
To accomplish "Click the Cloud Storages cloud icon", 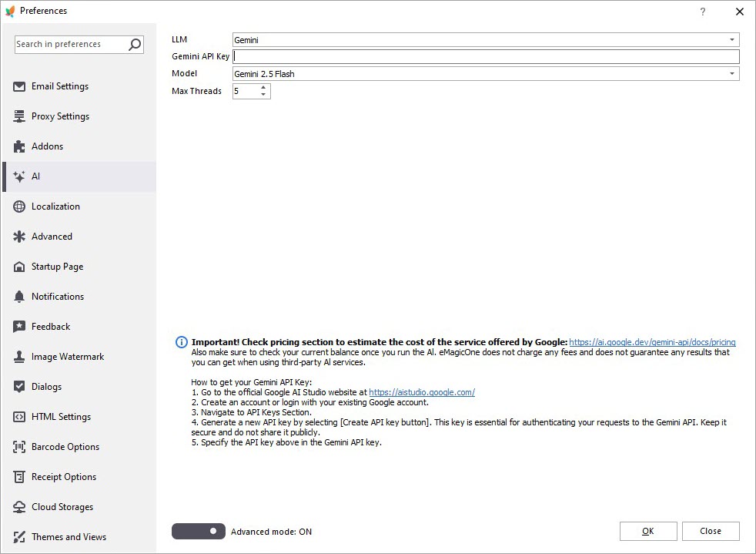I will (x=19, y=507).
